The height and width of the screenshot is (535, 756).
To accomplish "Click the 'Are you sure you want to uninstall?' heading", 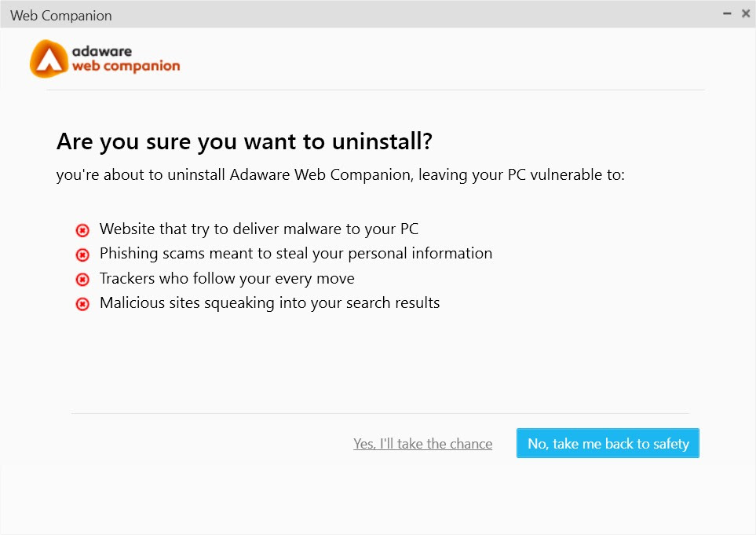I will point(244,141).
